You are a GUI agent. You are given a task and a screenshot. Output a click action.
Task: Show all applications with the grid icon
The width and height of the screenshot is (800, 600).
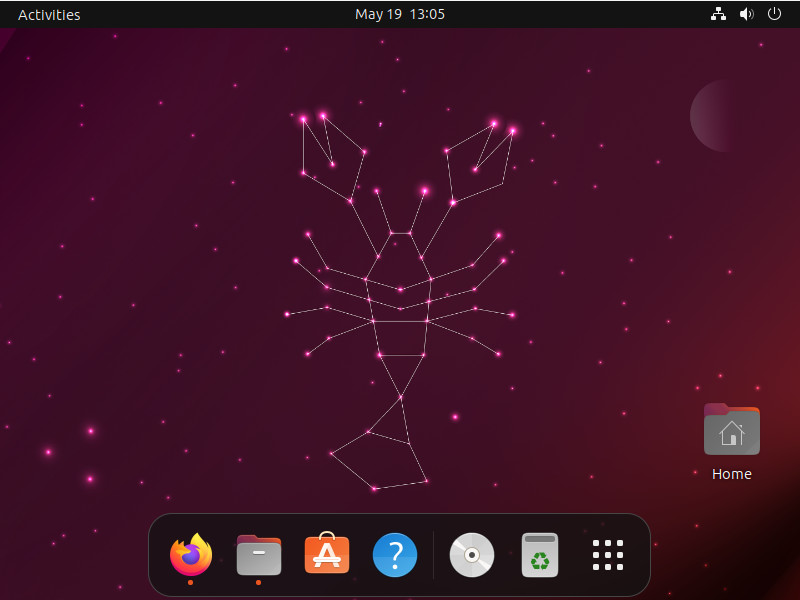[607, 554]
